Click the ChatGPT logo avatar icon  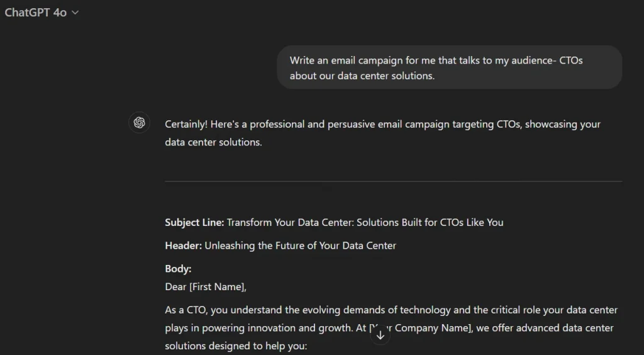pos(140,123)
